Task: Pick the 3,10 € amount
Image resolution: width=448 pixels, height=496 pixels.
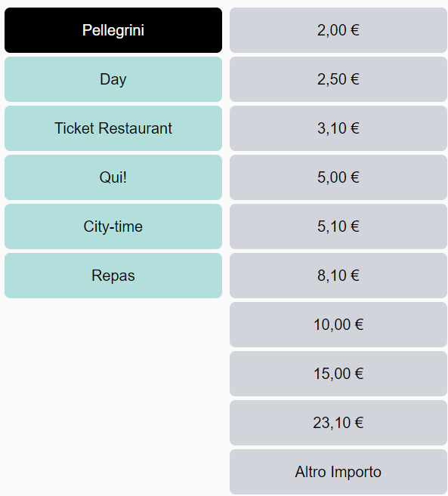Action: (x=338, y=128)
